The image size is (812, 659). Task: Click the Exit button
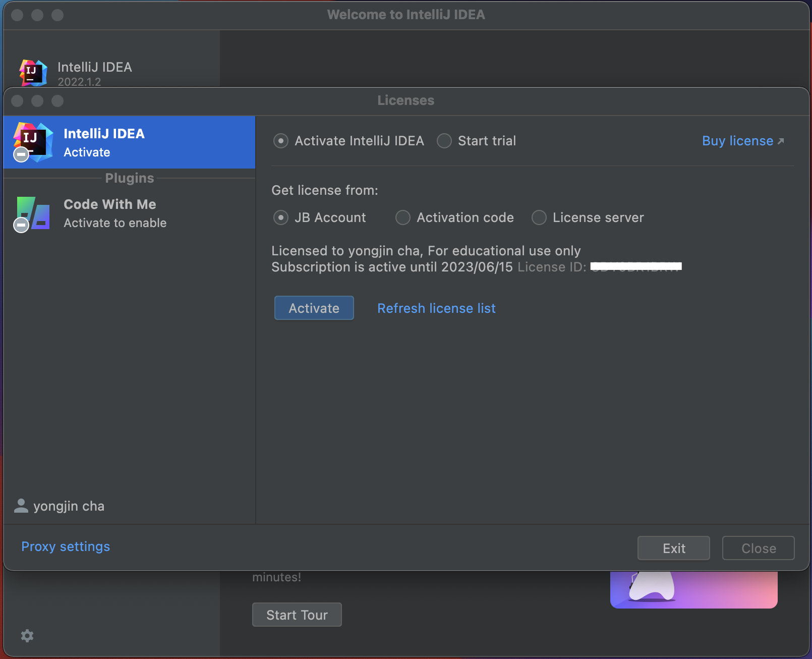pyautogui.click(x=674, y=548)
